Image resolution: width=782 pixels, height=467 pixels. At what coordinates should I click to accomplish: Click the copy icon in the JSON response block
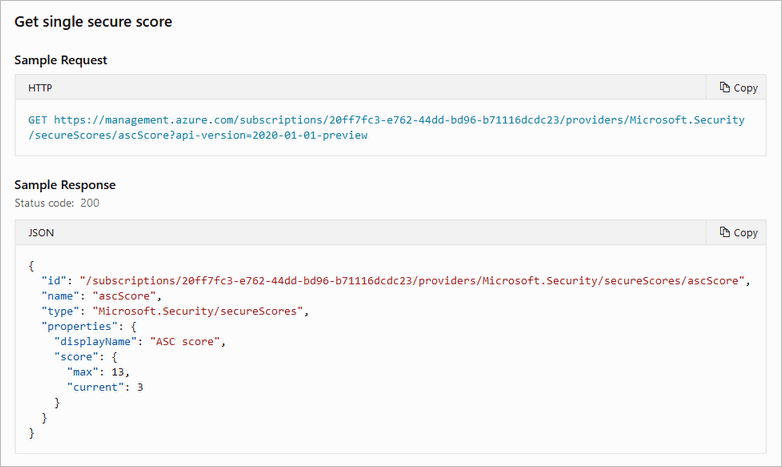pyautogui.click(x=725, y=233)
